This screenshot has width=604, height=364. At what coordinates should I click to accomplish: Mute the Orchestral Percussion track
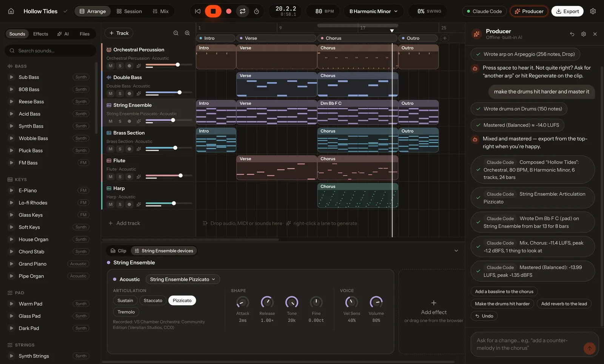tap(110, 66)
